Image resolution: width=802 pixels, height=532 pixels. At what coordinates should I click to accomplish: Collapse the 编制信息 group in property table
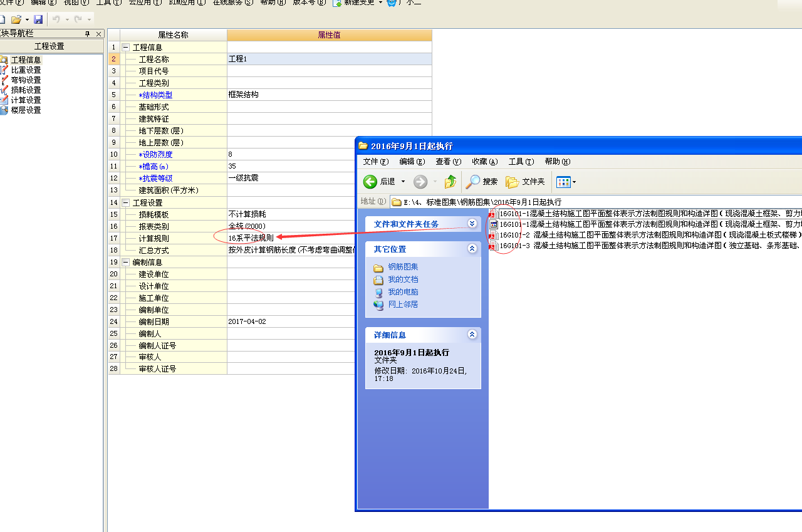125,262
